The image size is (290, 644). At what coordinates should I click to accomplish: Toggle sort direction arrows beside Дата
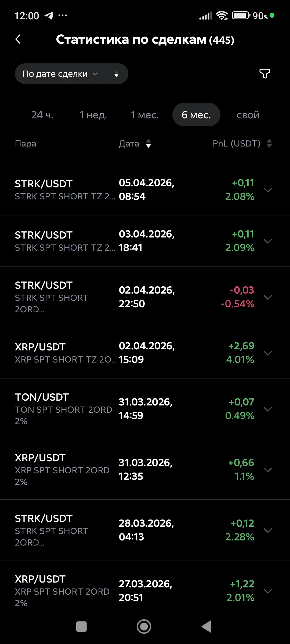148,144
